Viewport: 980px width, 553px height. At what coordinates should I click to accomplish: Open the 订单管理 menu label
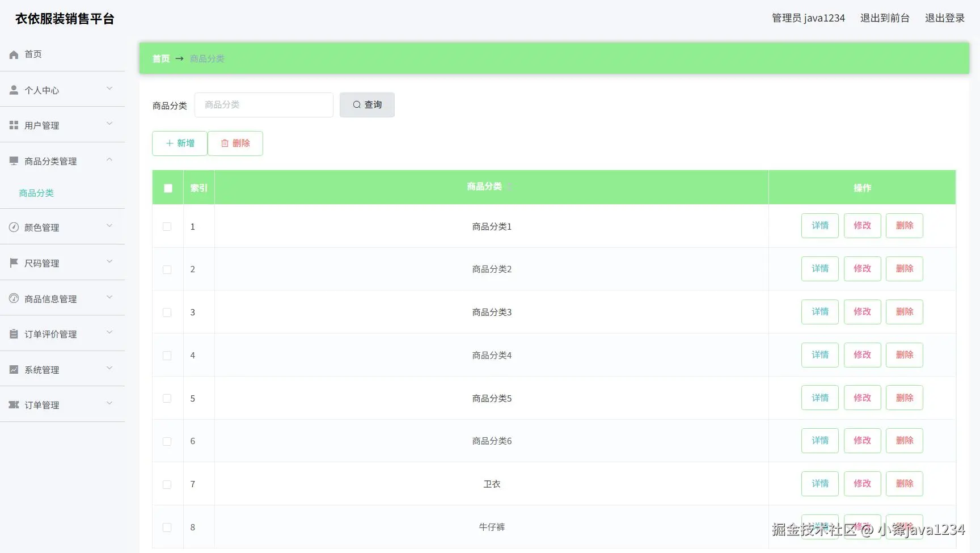point(42,406)
